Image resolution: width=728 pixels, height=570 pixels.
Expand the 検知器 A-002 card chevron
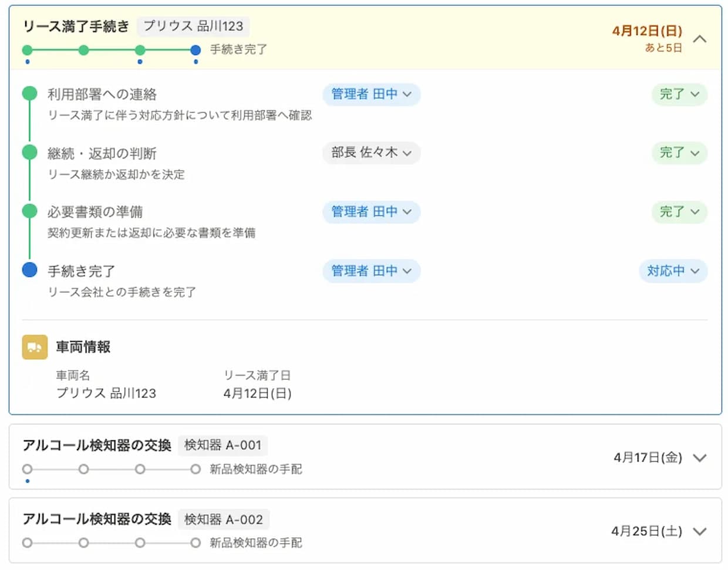click(x=699, y=531)
